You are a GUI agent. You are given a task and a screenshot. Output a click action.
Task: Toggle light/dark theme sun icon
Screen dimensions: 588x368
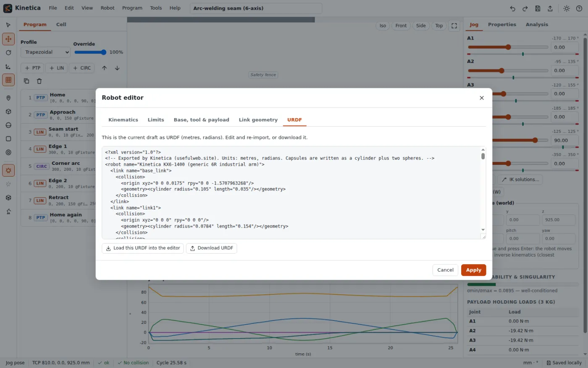tap(567, 8)
